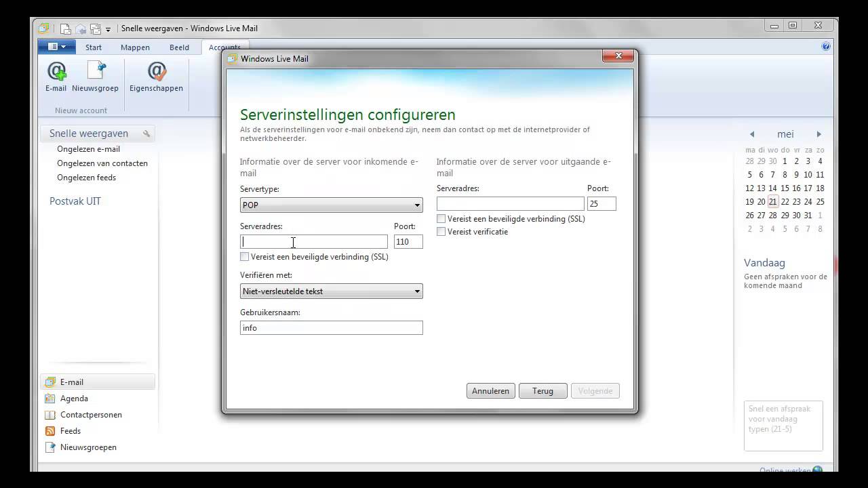This screenshot has width=868, height=488.
Task: Switch to the Beeld ribbon tab
Action: [179, 47]
